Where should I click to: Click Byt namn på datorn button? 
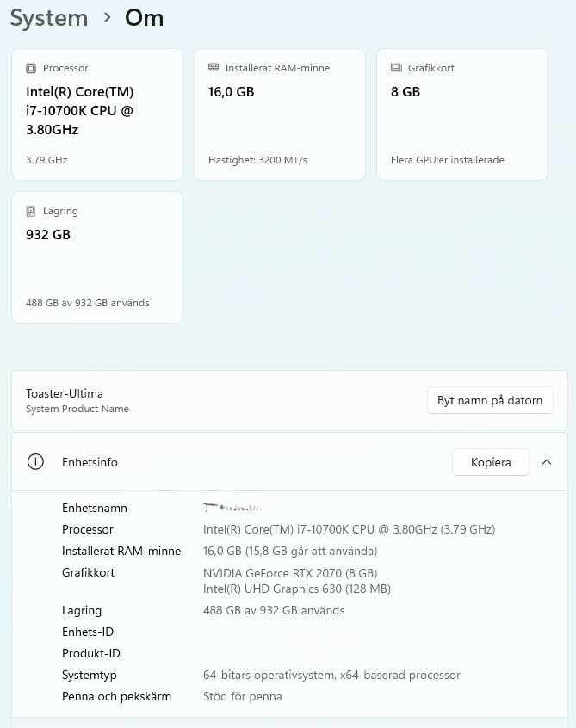(x=490, y=400)
